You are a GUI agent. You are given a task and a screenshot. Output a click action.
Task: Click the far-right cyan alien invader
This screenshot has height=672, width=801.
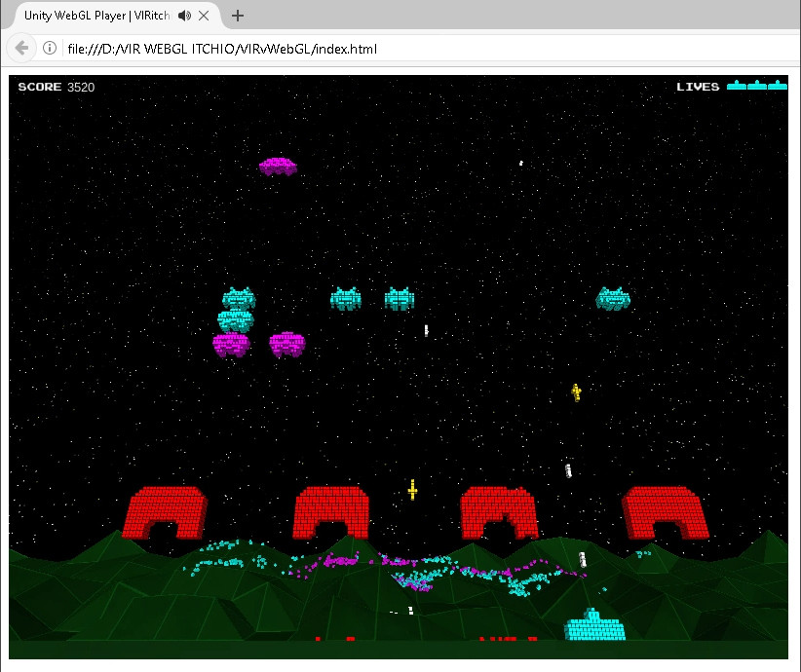[x=613, y=299]
